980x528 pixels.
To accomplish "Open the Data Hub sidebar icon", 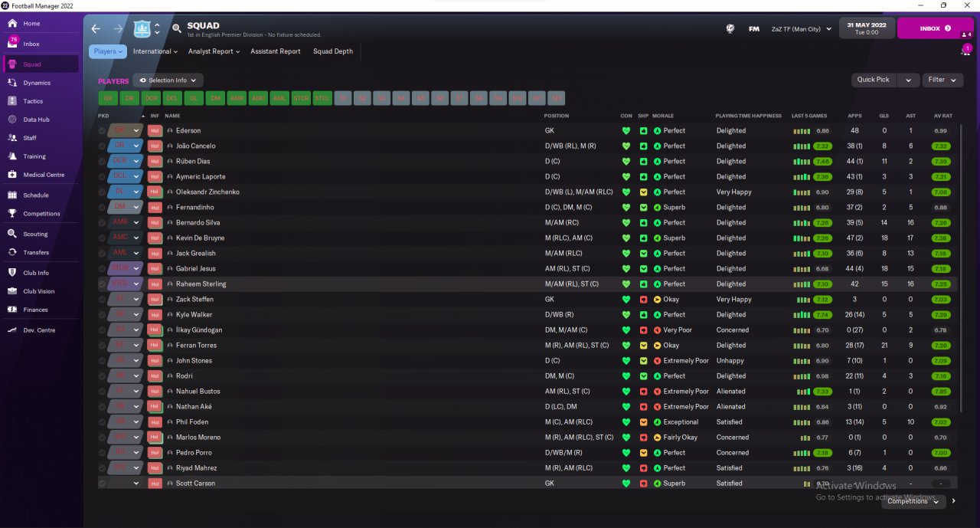I will (12, 120).
